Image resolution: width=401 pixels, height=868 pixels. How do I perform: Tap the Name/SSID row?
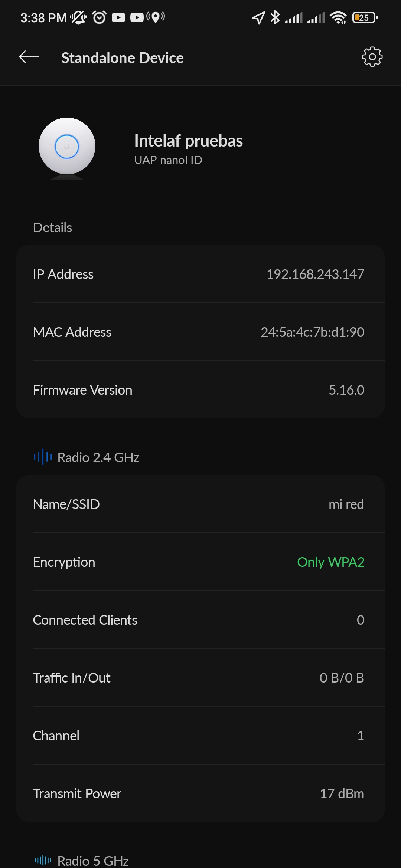[x=200, y=504]
